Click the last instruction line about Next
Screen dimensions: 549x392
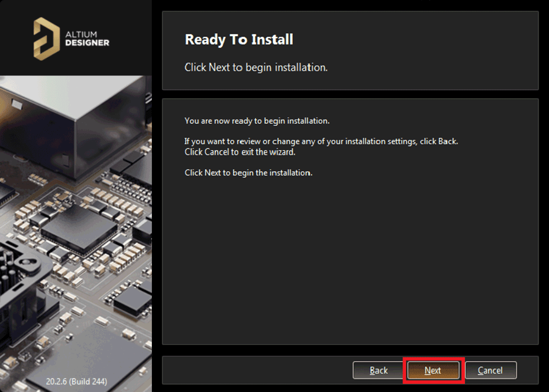pyautogui.click(x=248, y=173)
